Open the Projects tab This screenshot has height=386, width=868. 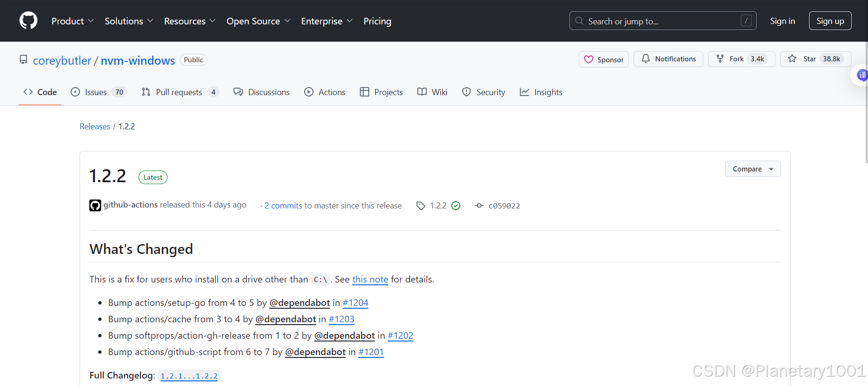tap(381, 92)
